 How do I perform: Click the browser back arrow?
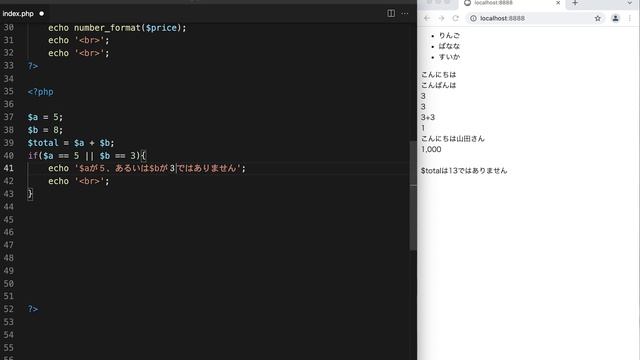[x=427, y=18]
